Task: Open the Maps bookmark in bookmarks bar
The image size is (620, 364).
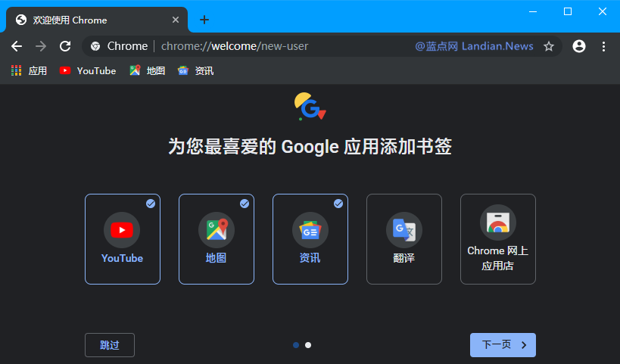Action: click(x=148, y=71)
